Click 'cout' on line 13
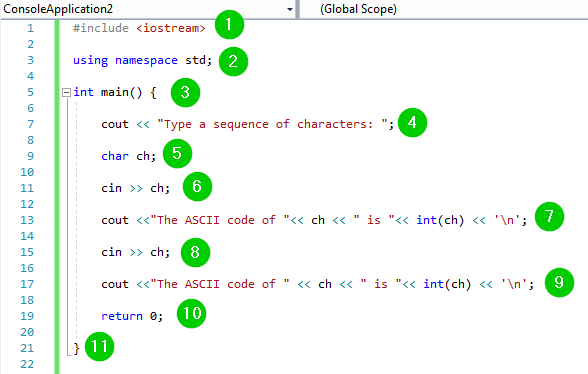 (x=115, y=220)
